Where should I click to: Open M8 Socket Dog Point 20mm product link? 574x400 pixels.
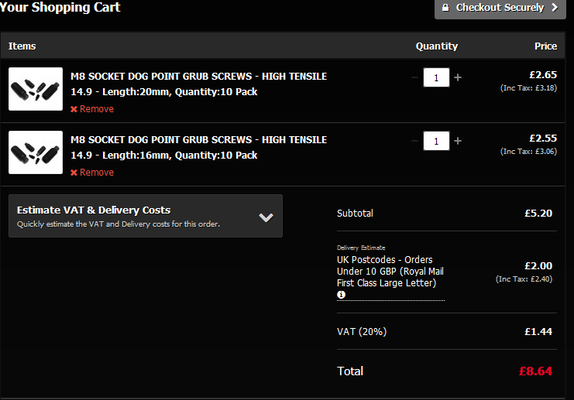(x=198, y=84)
